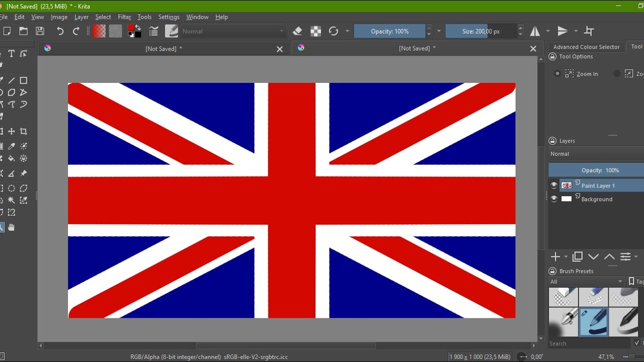Open the Settings menu
The width and height of the screenshot is (644, 362).
pyautogui.click(x=169, y=17)
